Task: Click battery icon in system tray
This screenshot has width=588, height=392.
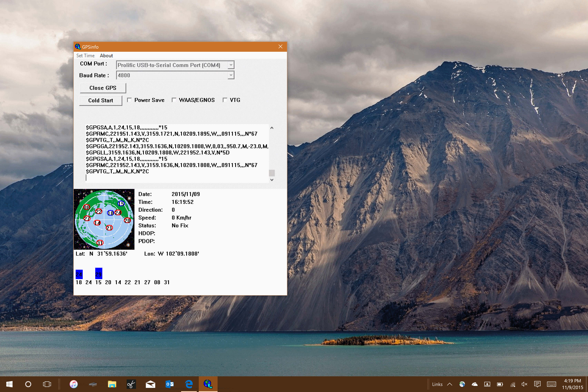Action: click(x=500, y=384)
